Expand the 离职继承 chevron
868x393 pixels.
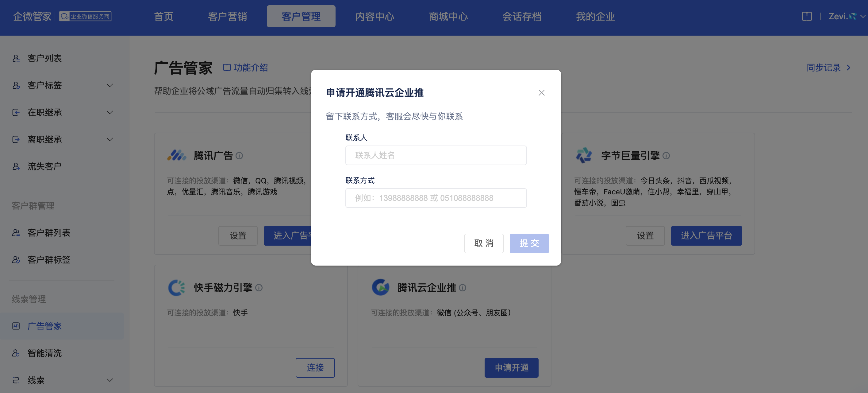pos(109,139)
